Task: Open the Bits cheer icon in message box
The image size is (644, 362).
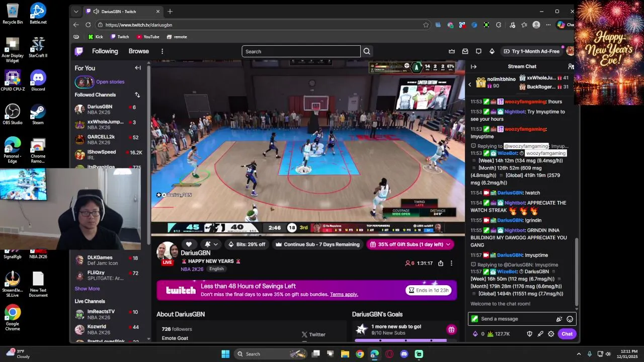Action: coord(559,319)
